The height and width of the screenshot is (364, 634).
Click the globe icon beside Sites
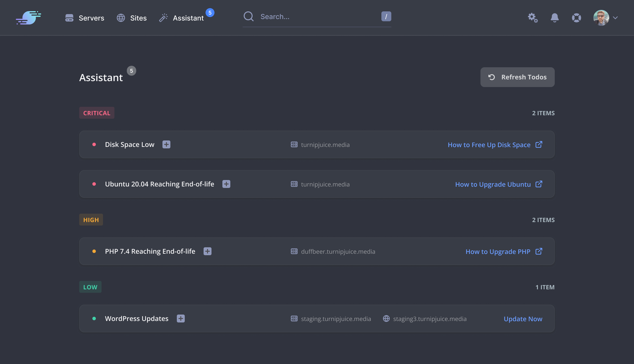click(x=121, y=18)
